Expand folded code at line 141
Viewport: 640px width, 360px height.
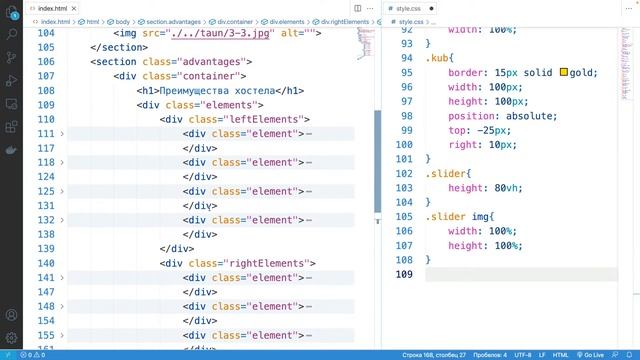tap(62, 278)
